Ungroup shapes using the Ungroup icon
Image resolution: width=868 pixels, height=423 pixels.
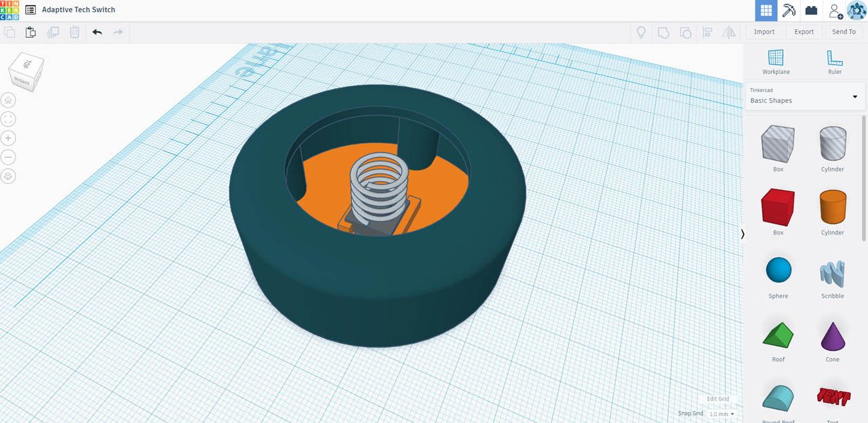686,32
